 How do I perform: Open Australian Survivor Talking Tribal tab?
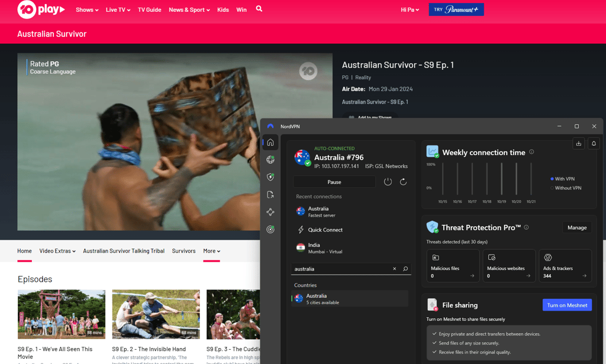pos(124,251)
